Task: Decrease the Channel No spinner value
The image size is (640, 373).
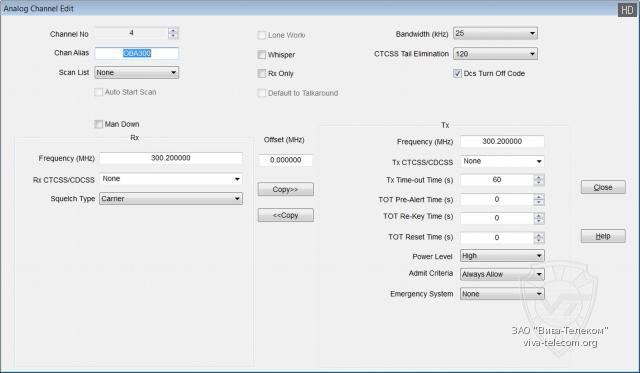Action: (173, 36)
